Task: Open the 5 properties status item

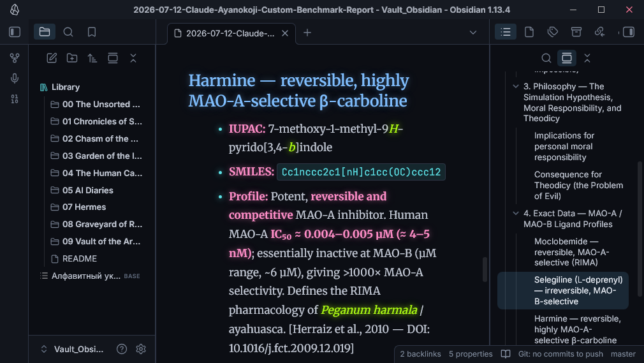Action: (x=471, y=354)
